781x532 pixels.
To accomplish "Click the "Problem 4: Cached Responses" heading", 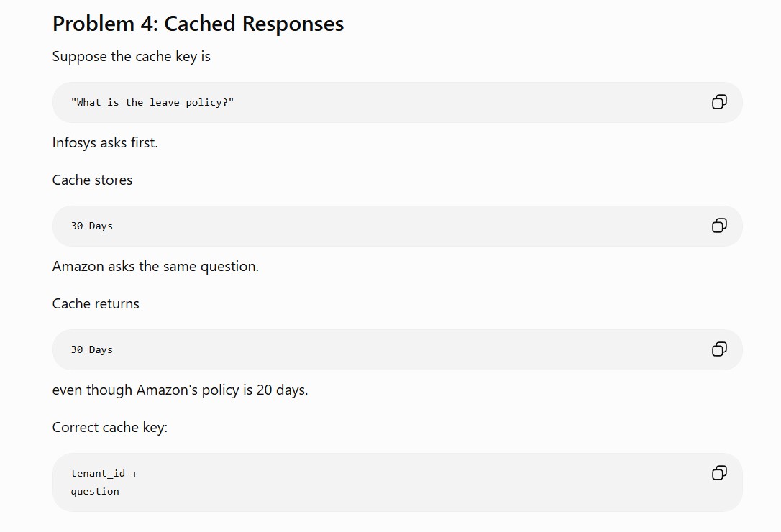I will pyautogui.click(x=198, y=24).
